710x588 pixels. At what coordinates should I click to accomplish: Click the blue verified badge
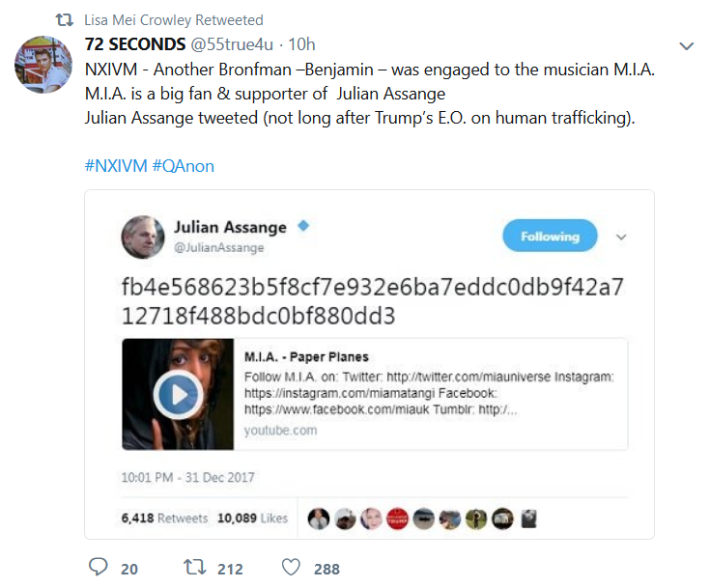303,225
